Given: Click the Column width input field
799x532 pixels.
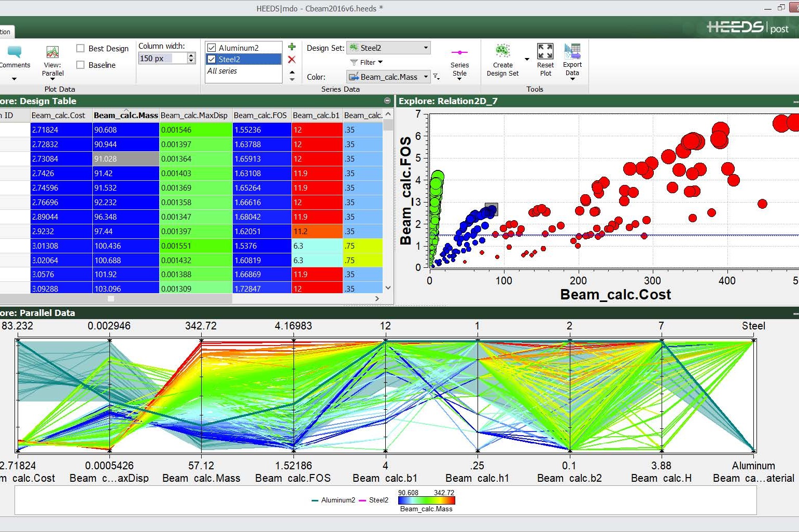Looking at the screenshot, I should [163, 58].
